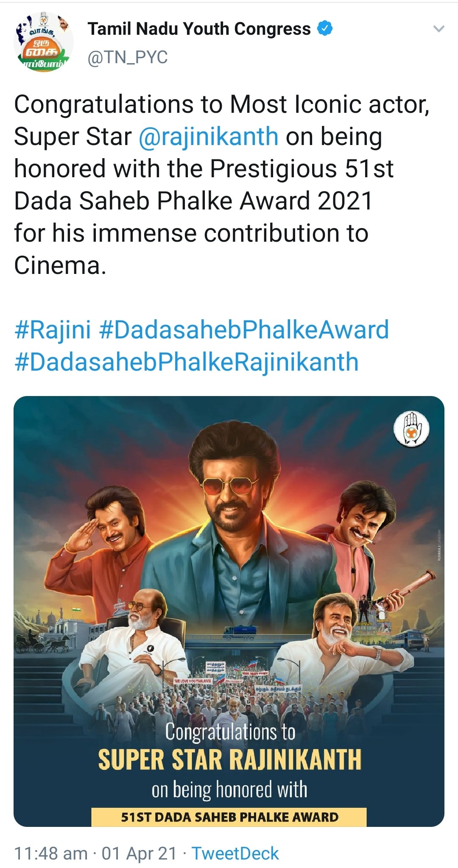Click the 11:48 am tweet timestamp
The height and width of the screenshot is (868, 458).
51,853
